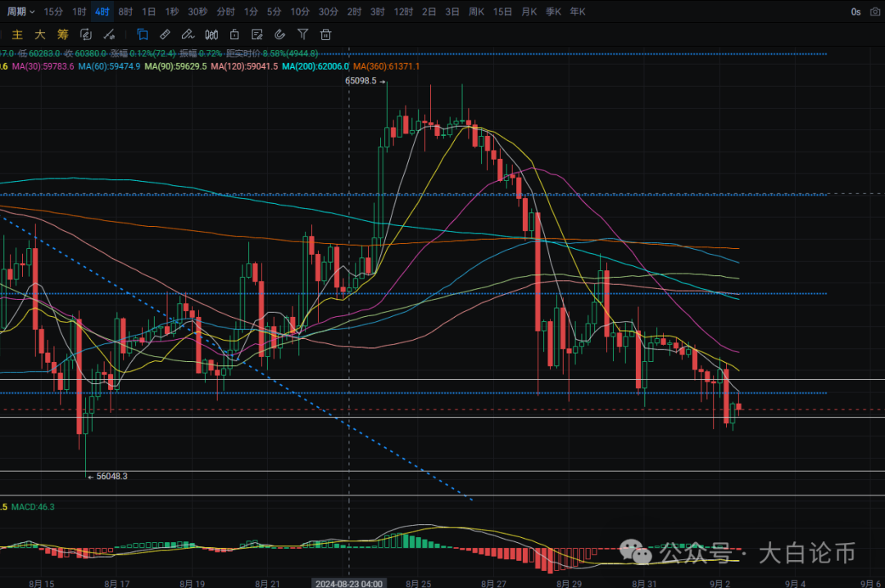Click the 2024-08-23 04:00 crosshair date label

click(x=349, y=583)
